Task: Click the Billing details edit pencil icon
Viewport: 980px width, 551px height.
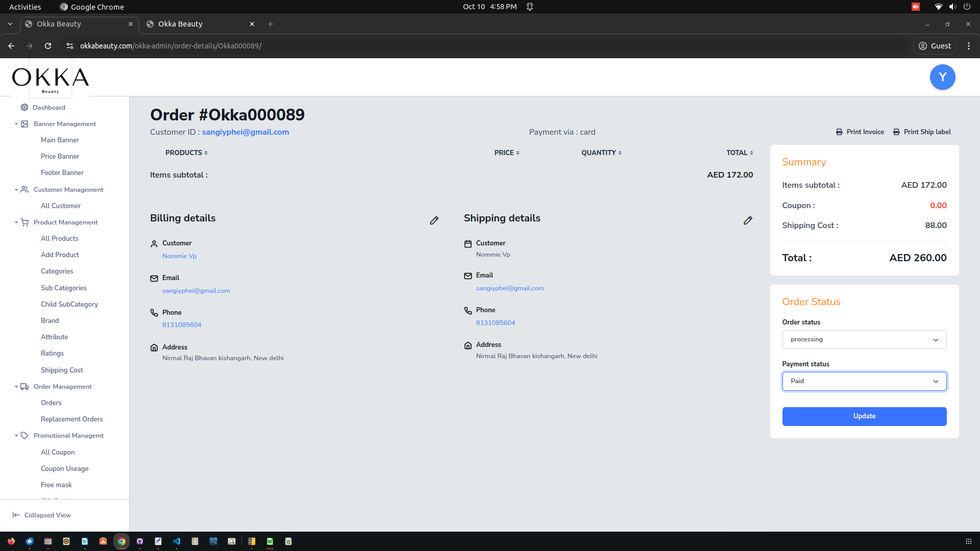Action: 434,220
